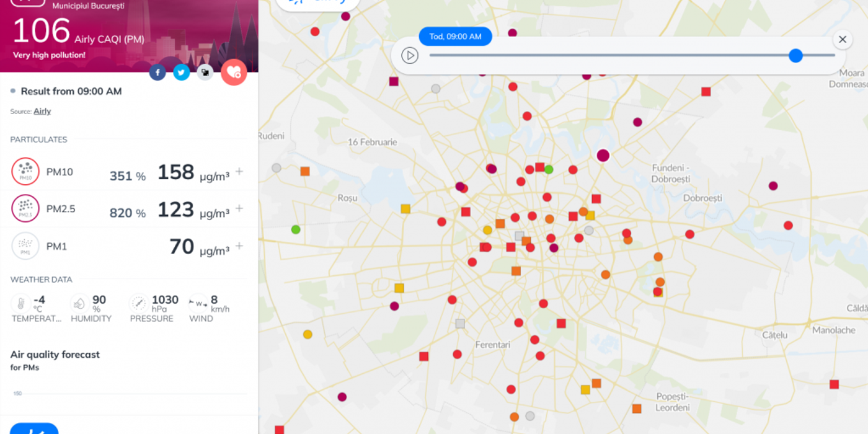The width and height of the screenshot is (868, 434).
Task: Click the Twitter share icon
Action: (x=181, y=72)
